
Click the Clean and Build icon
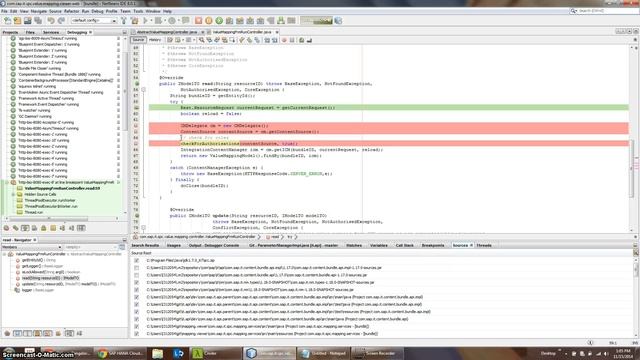click(134, 20)
